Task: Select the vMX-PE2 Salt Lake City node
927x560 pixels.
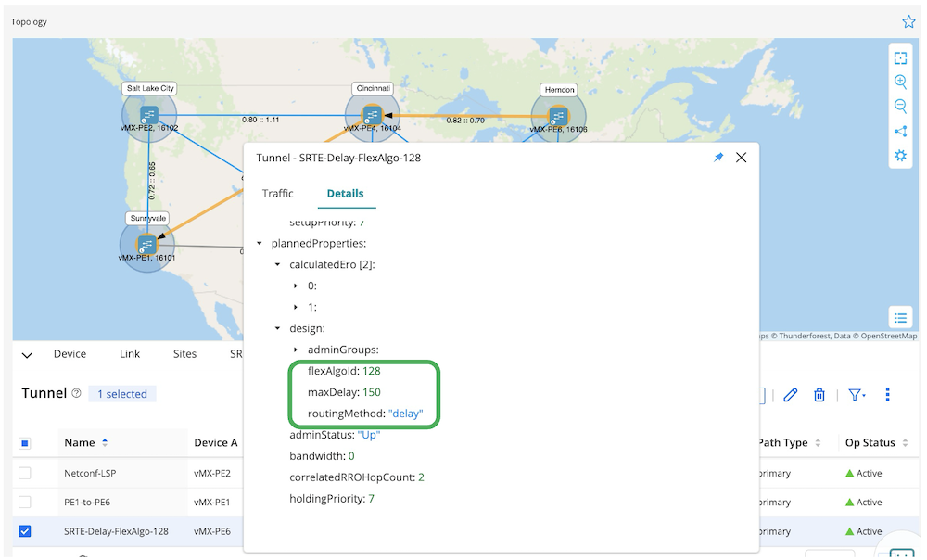Action: click(x=149, y=115)
